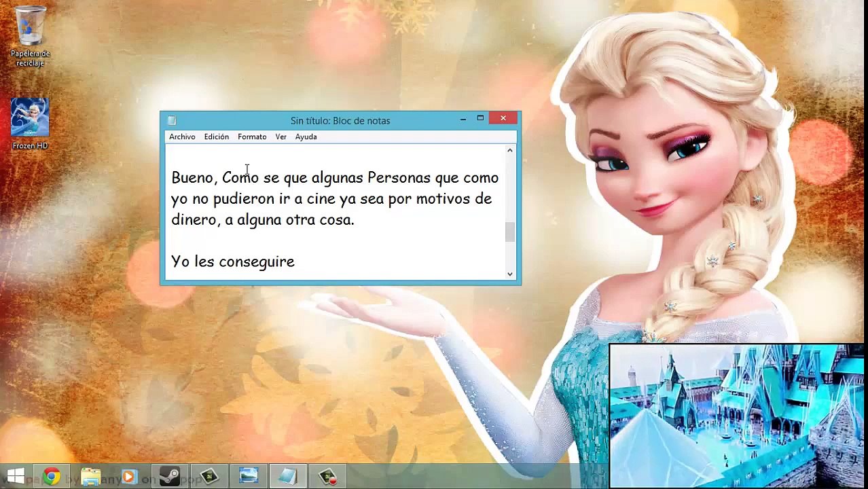Click at the end of "Yo les conseguire"

pos(295,261)
